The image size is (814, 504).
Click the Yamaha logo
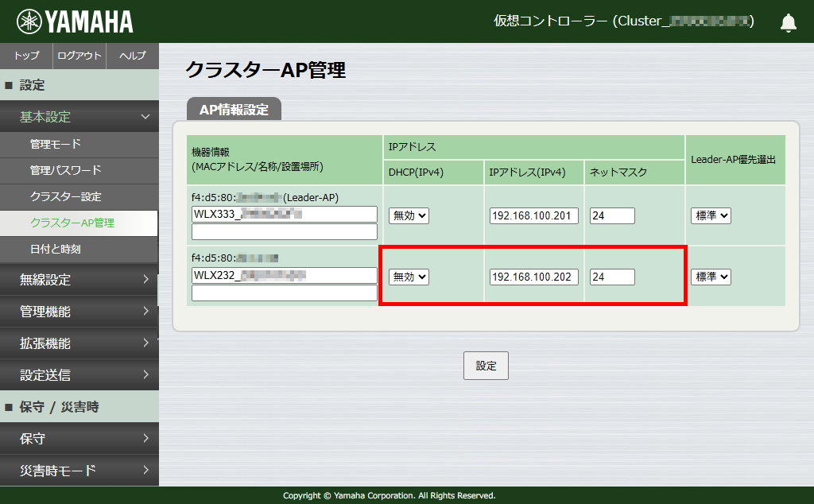[x=75, y=21]
